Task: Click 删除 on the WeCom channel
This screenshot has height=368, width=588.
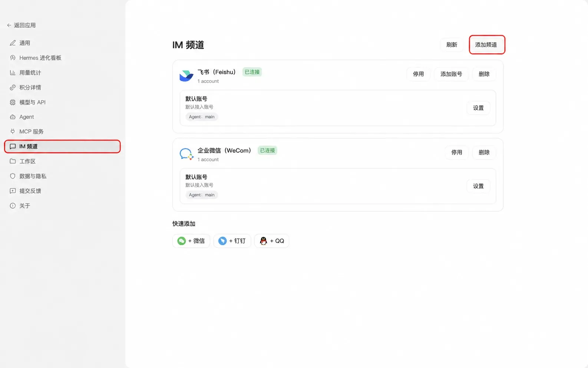Action: [484, 152]
